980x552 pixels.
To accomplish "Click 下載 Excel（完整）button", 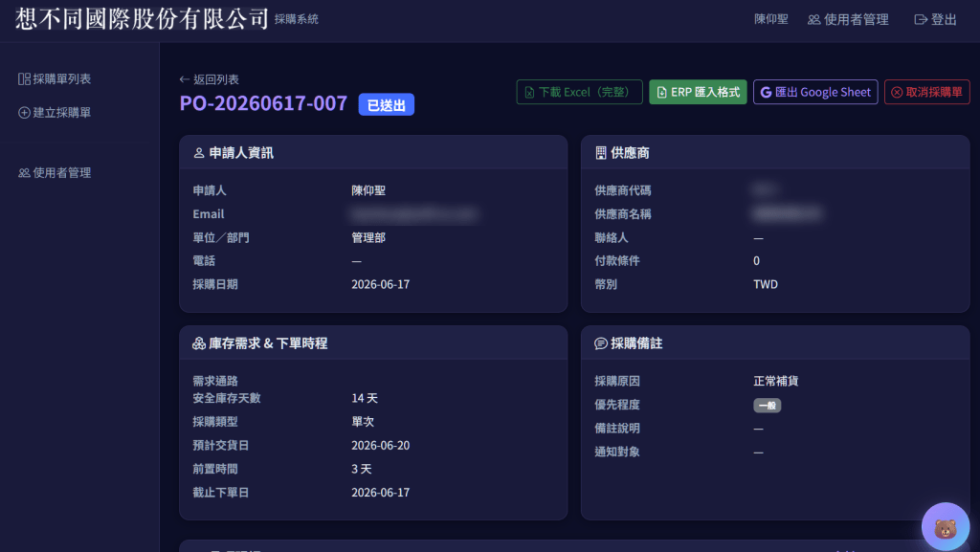I will click(x=579, y=92).
